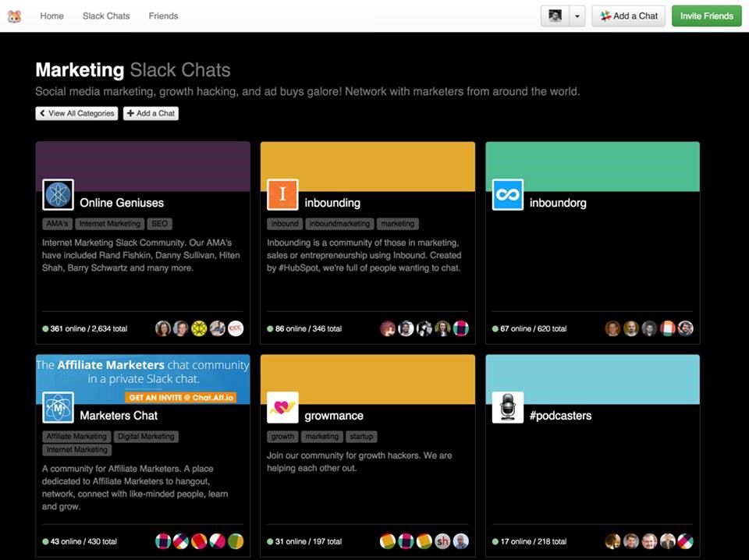Click first member avatar on inboundorg
The height and width of the screenshot is (560, 749).
(613, 328)
